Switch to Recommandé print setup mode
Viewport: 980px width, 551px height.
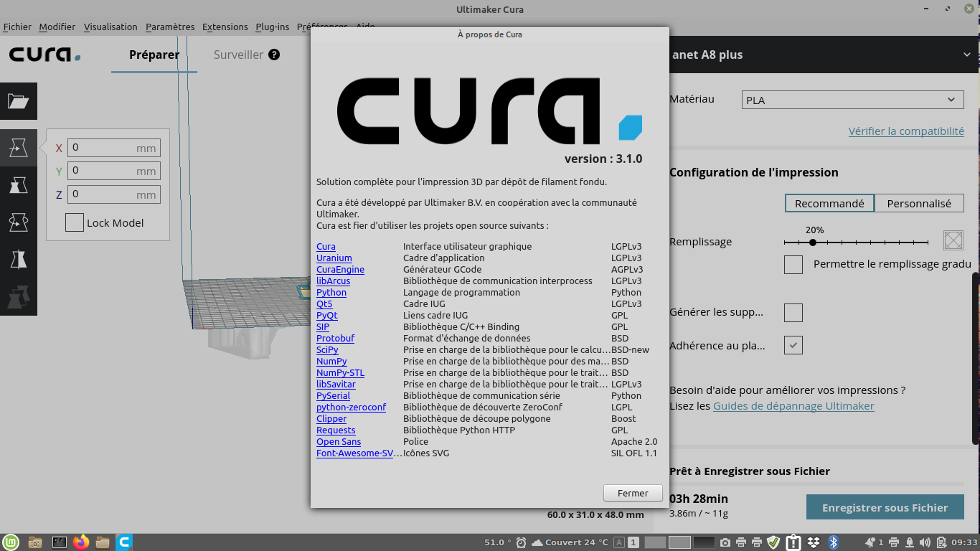[829, 203]
